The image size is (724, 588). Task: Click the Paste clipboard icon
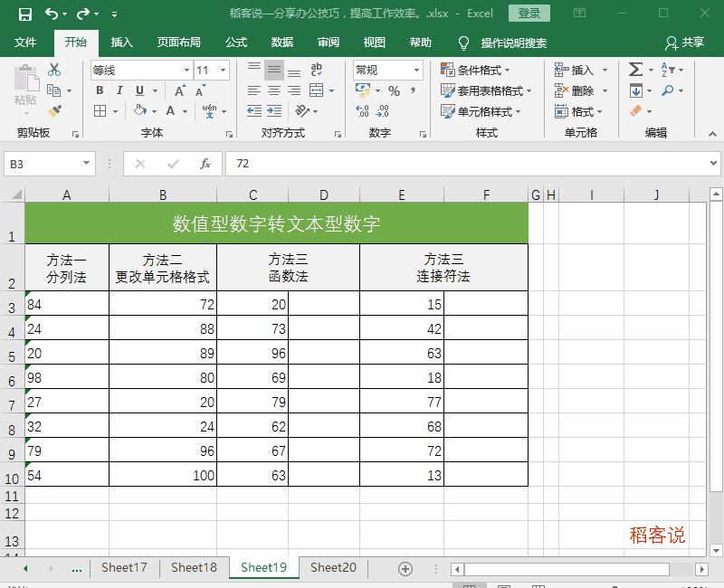(26, 79)
